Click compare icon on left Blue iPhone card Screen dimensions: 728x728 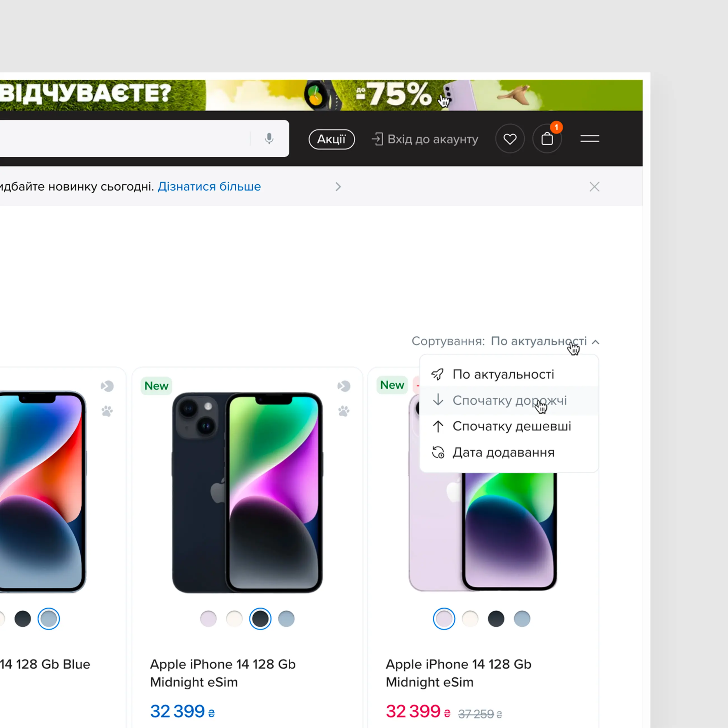(107, 386)
